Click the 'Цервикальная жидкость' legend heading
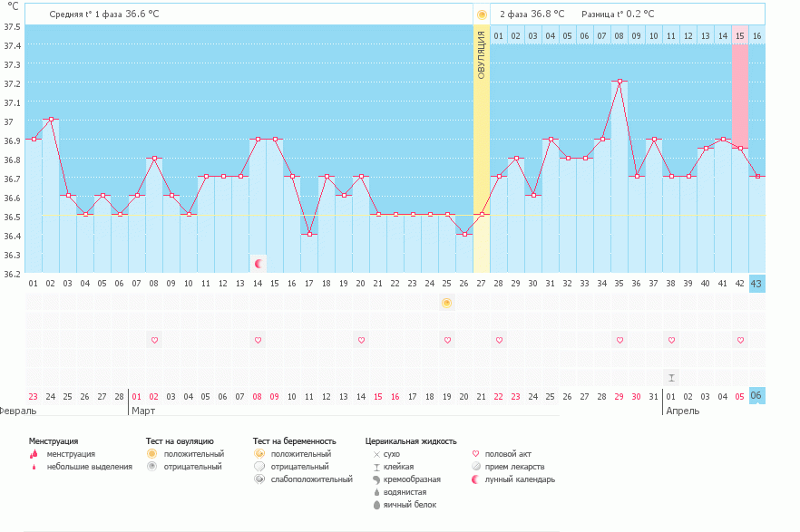 pos(411,441)
